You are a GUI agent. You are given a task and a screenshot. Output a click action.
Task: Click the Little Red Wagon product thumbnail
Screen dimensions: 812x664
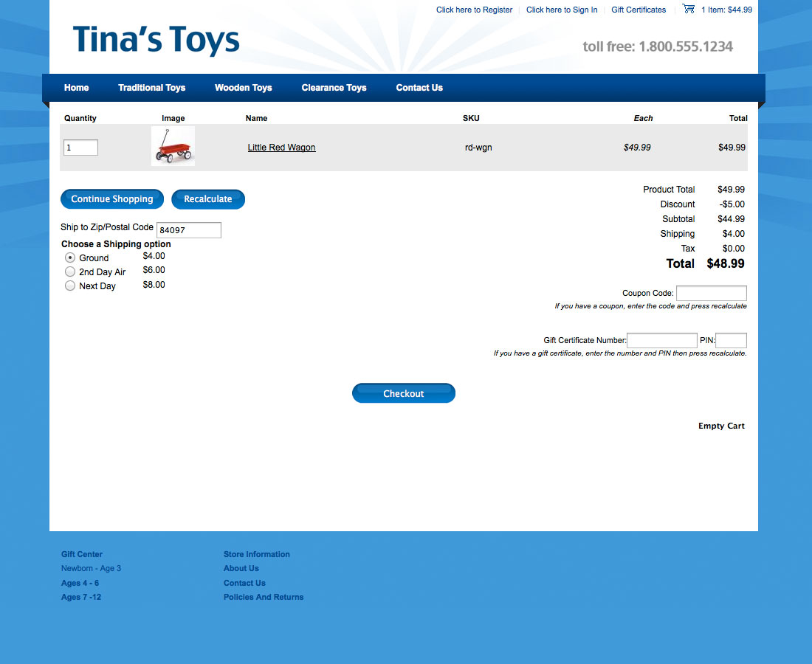173,146
